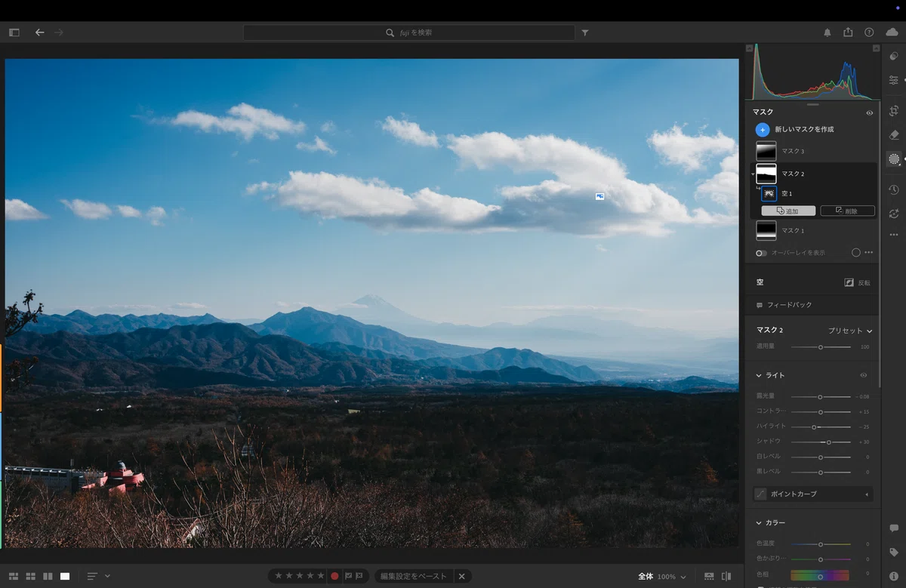
Task: Click the シャドウ slider handle
Action: tap(829, 442)
